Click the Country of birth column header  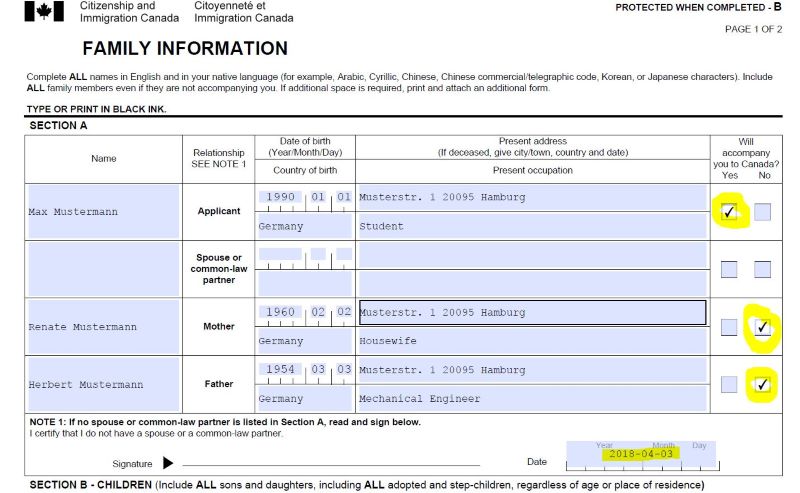305,170
